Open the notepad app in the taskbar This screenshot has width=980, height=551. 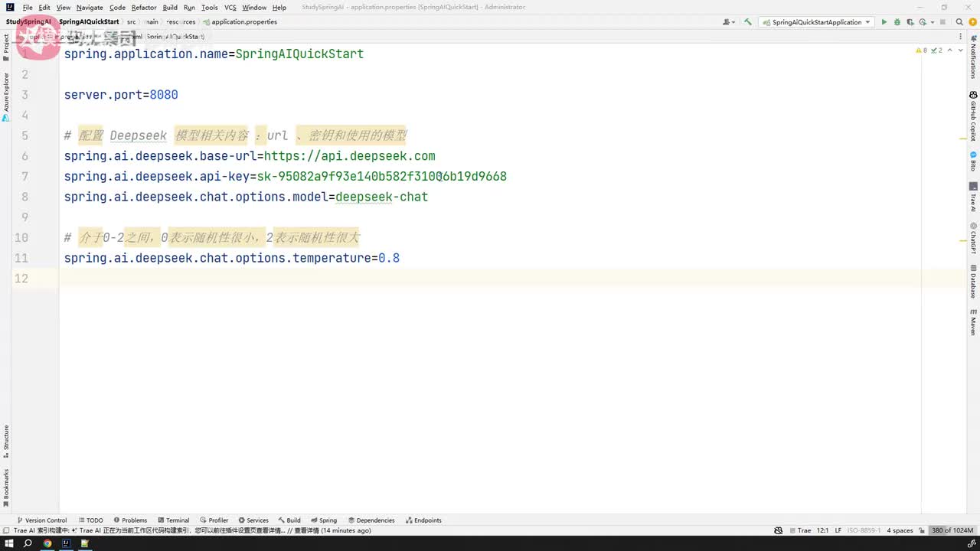point(85,543)
